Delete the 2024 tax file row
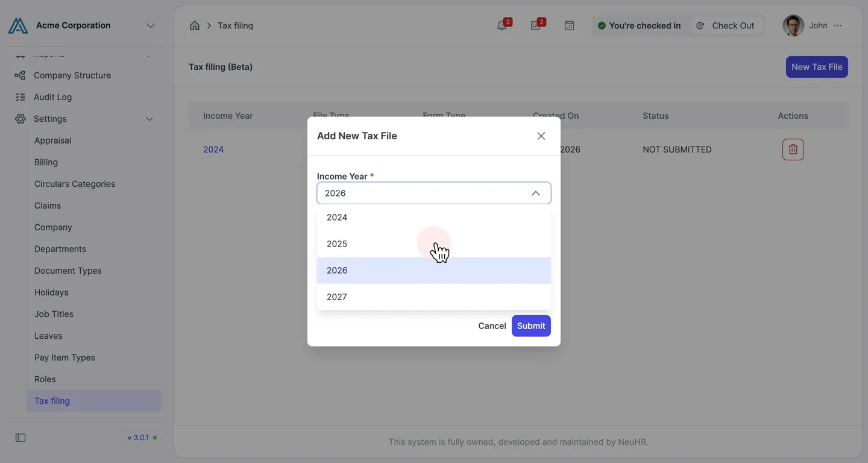The image size is (868, 463). pos(793,150)
